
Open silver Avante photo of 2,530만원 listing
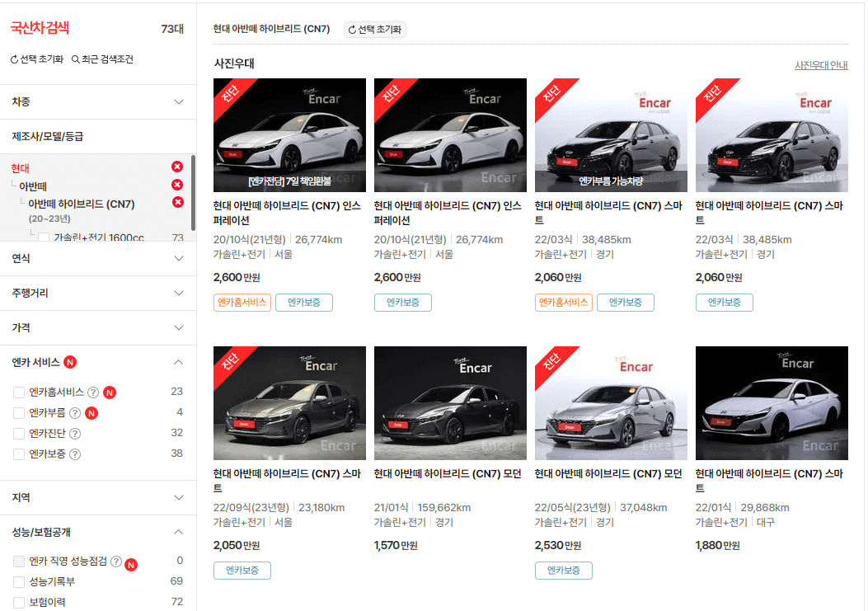611,403
